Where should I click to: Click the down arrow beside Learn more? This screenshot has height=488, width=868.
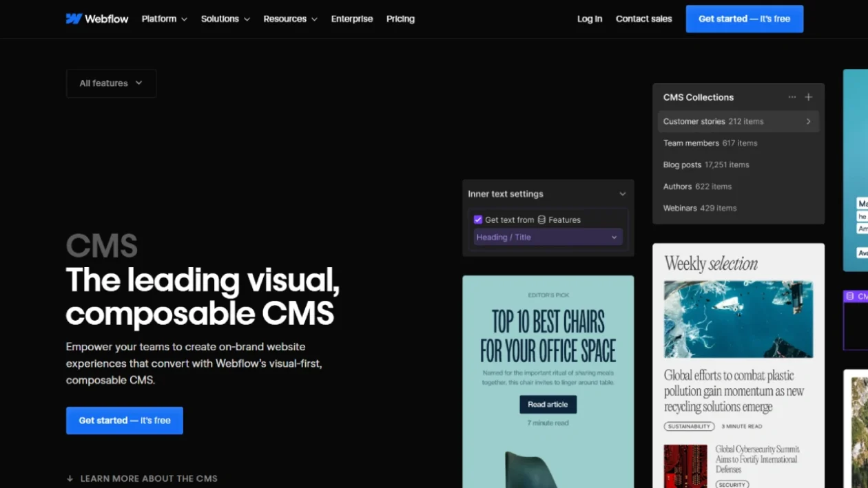point(70,478)
